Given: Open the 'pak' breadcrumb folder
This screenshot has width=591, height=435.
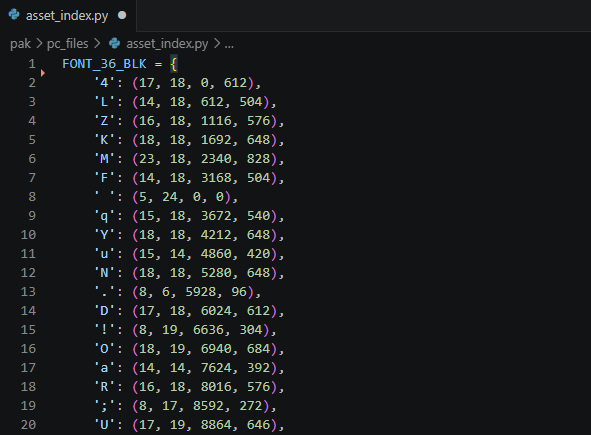Looking at the screenshot, I should 20,44.
